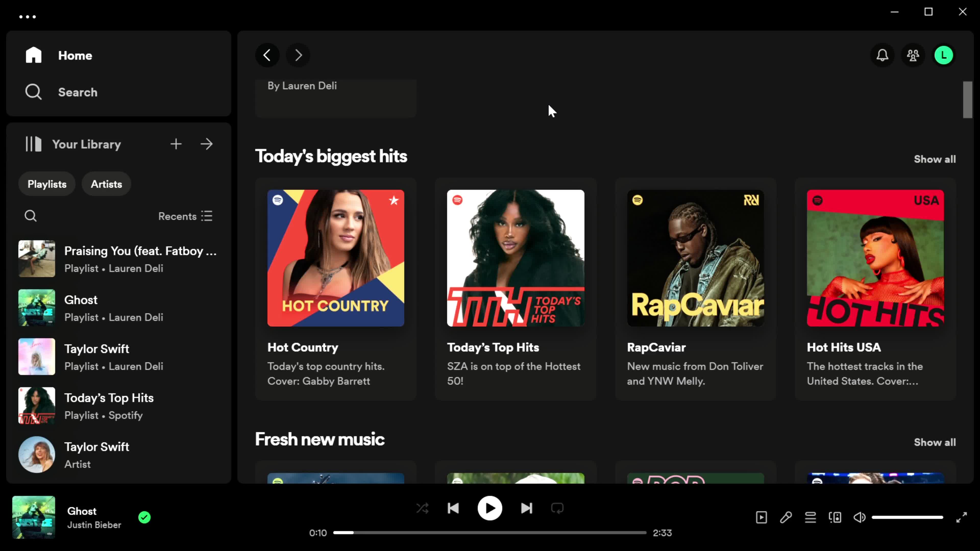Toggle the notifications bell icon
The height and width of the screenshot is (551, 980).
point(883,55)
